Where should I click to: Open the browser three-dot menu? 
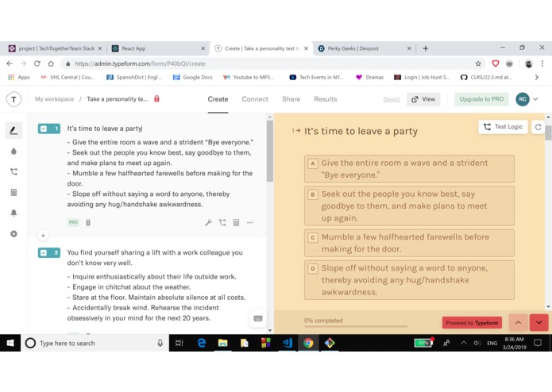pyautogui.click(x=542, y=63)
